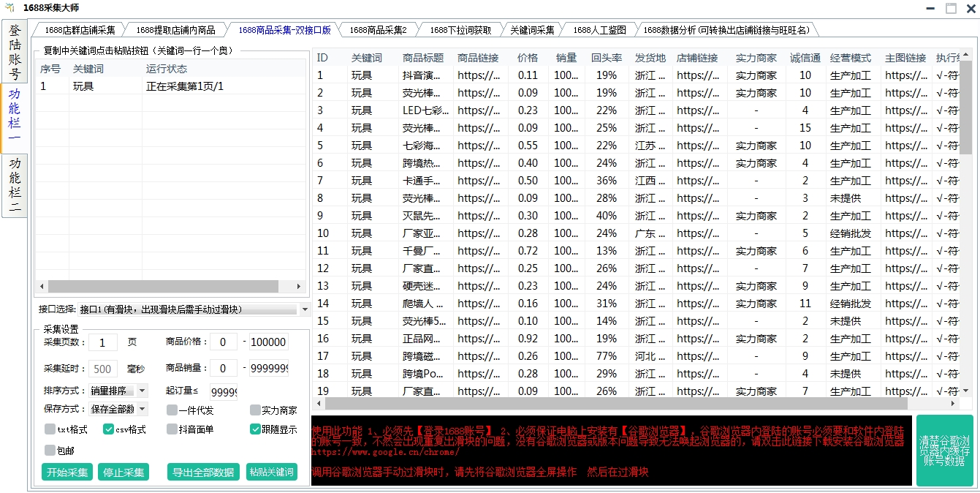Open the 保存方式 dropdown
Viewport: 980px width, 493px height.
click(x=142, y=409)
